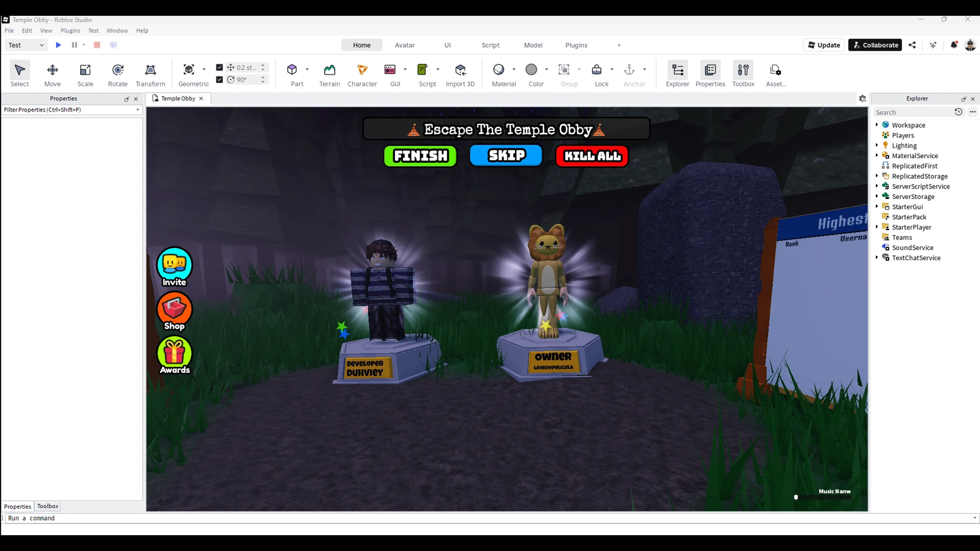Open the File menu
This screenshot has width=980, height=551.
point(9,31)
